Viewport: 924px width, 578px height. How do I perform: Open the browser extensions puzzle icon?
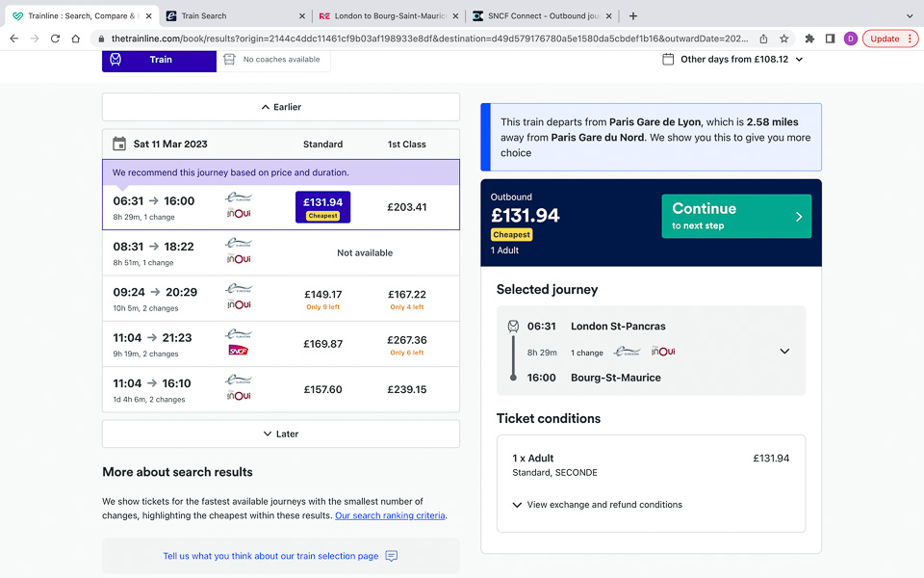pos(809,39)
